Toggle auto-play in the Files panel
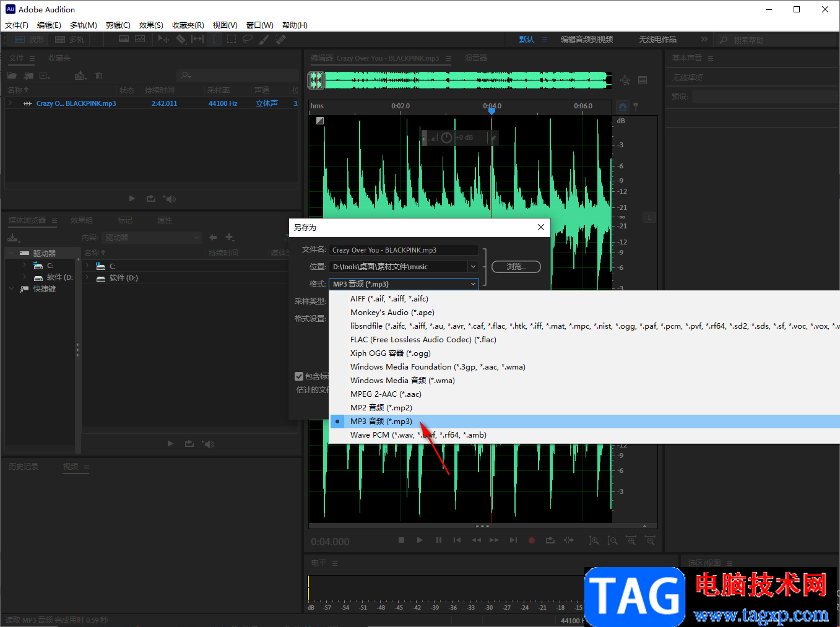 point(170,199)
